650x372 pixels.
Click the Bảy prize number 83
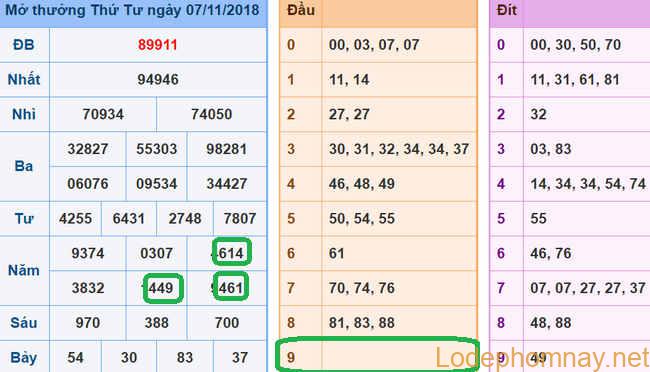tap(184, 357)
